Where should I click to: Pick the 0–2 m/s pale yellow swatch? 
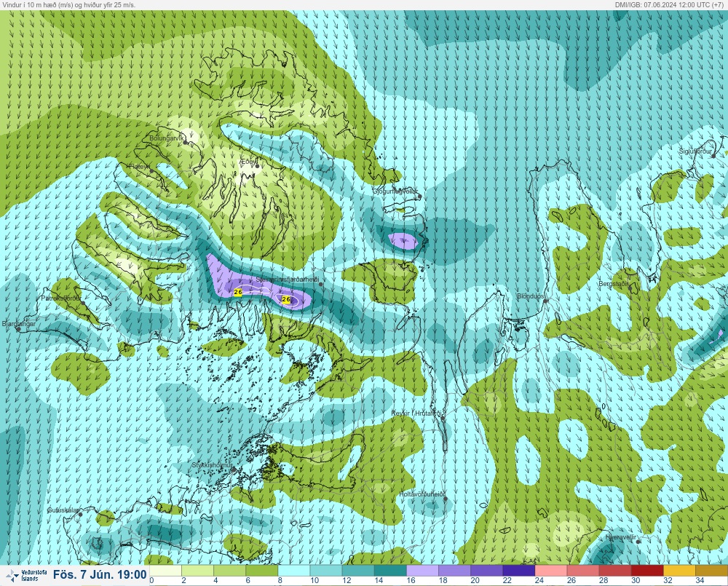point(166,570)
